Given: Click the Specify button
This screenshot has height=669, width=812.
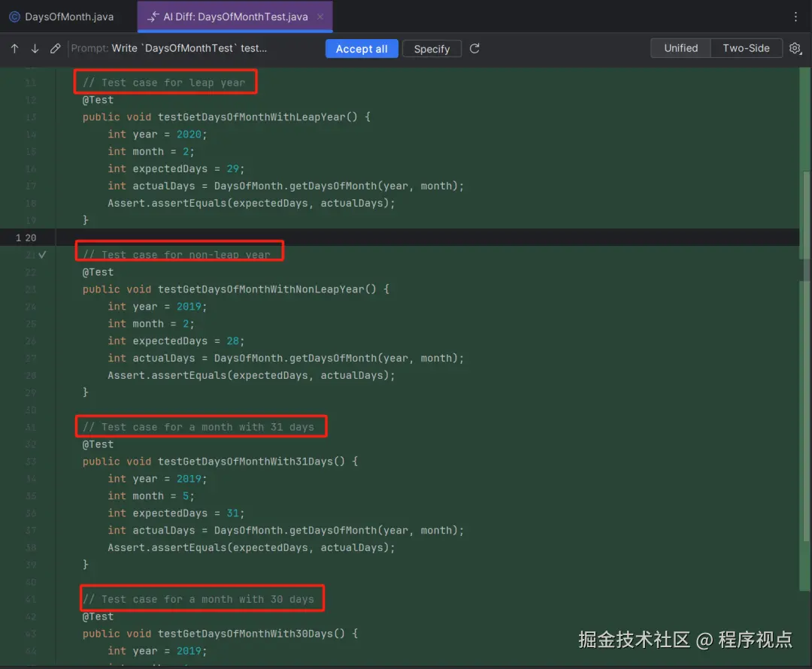Looking at the screenshot, I should [432, 49].
